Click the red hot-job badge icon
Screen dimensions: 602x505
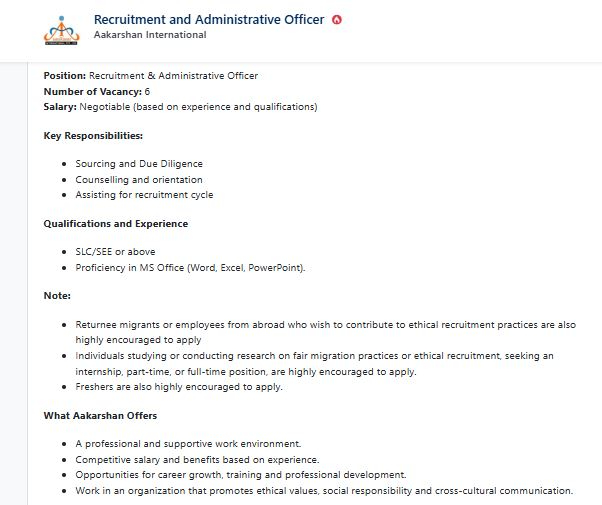click(x=336, y=20)
